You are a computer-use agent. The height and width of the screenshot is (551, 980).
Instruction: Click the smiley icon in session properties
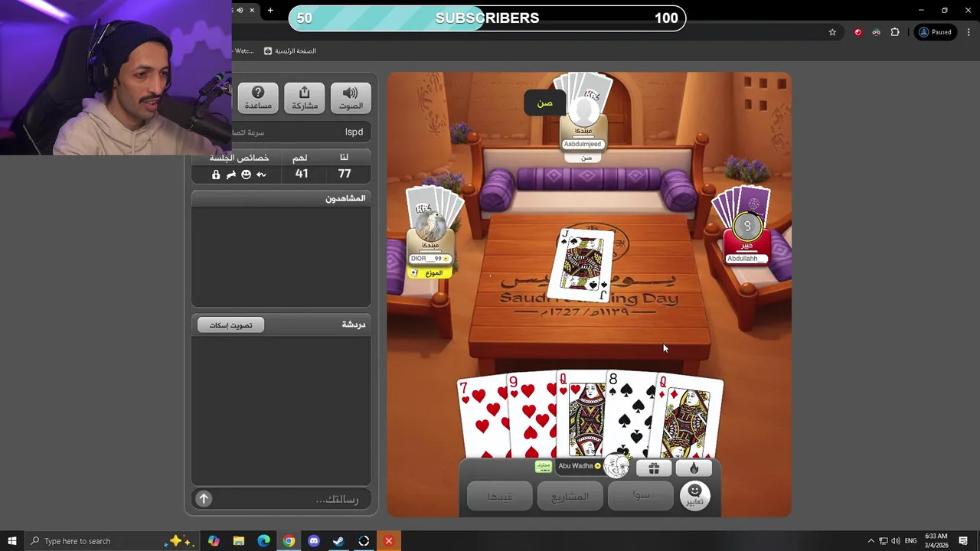coord(246,174)
